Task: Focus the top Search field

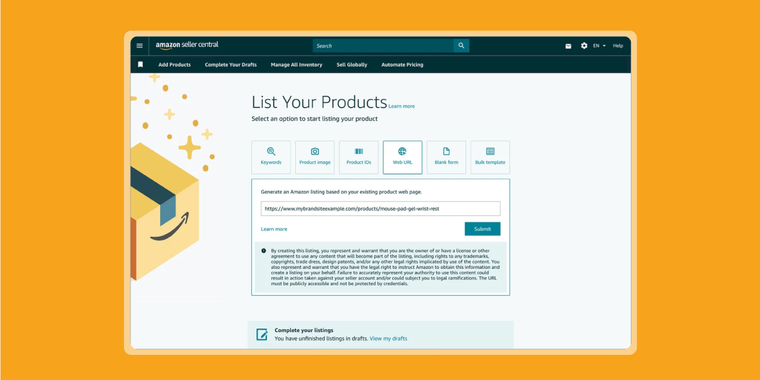Action: (383, 46)
